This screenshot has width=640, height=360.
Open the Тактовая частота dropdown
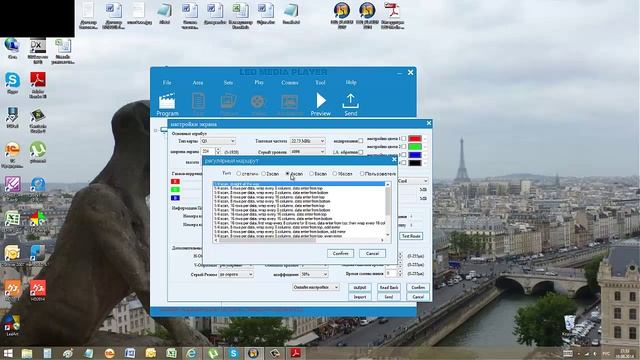(x=307, y=141)
